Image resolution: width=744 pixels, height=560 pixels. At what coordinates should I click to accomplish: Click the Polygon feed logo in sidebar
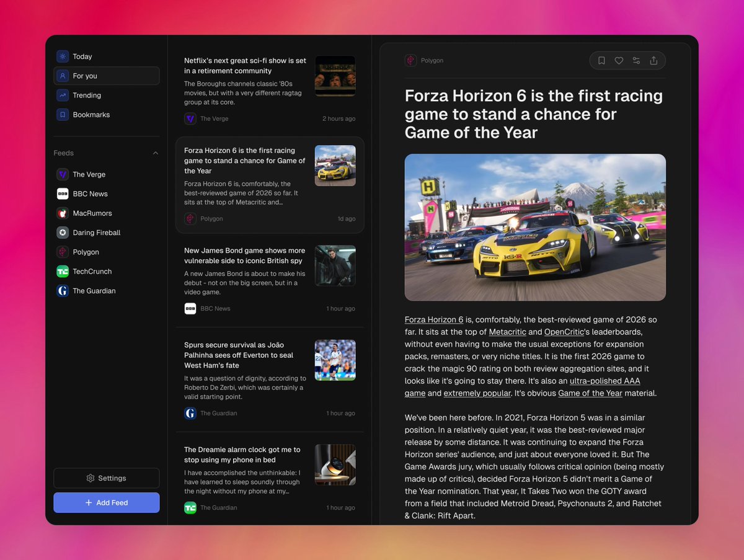click(63, 252)
